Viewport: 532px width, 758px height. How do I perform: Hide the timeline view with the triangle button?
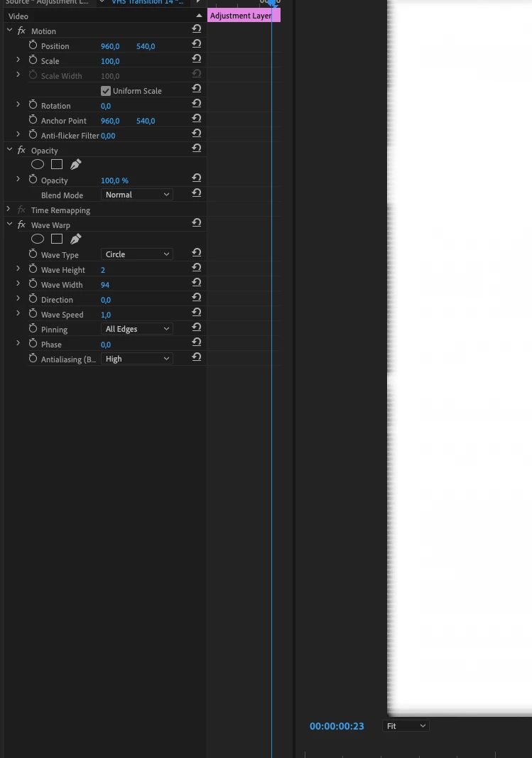(x=199, y=16)
